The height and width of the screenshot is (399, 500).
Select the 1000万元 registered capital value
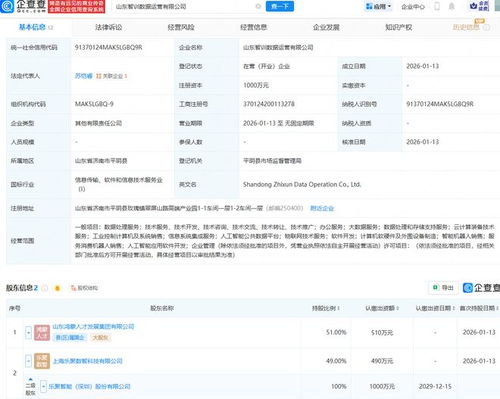pos(256,85)
